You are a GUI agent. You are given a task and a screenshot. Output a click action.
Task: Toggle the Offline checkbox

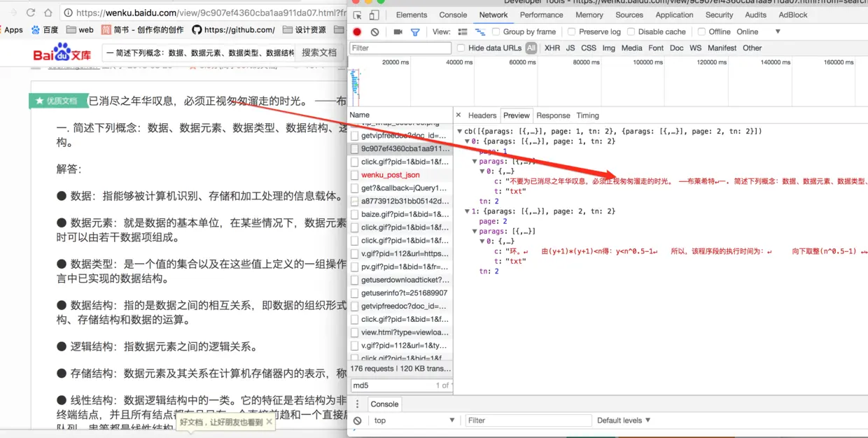point(701,32)
